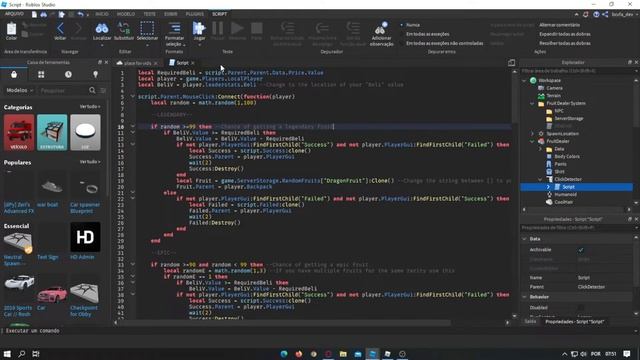
Task: Collapse the ClickDetector node
Action: click(540, 179)
